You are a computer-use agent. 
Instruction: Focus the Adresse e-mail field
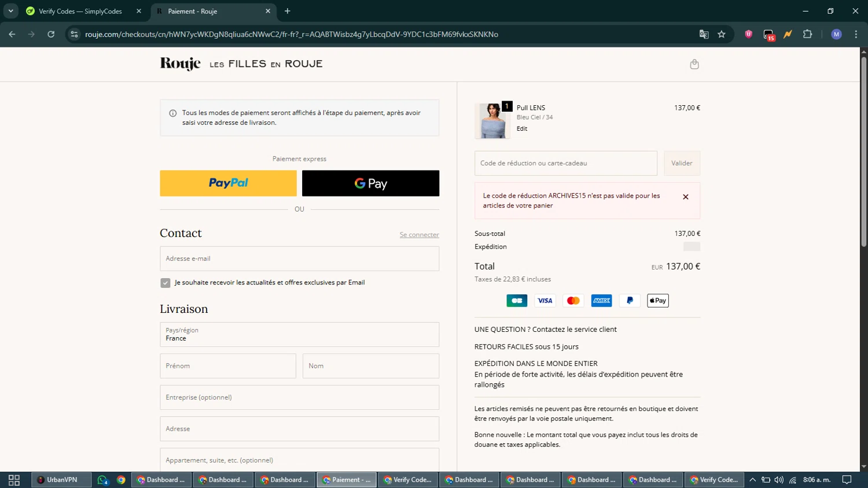point(299,258)
